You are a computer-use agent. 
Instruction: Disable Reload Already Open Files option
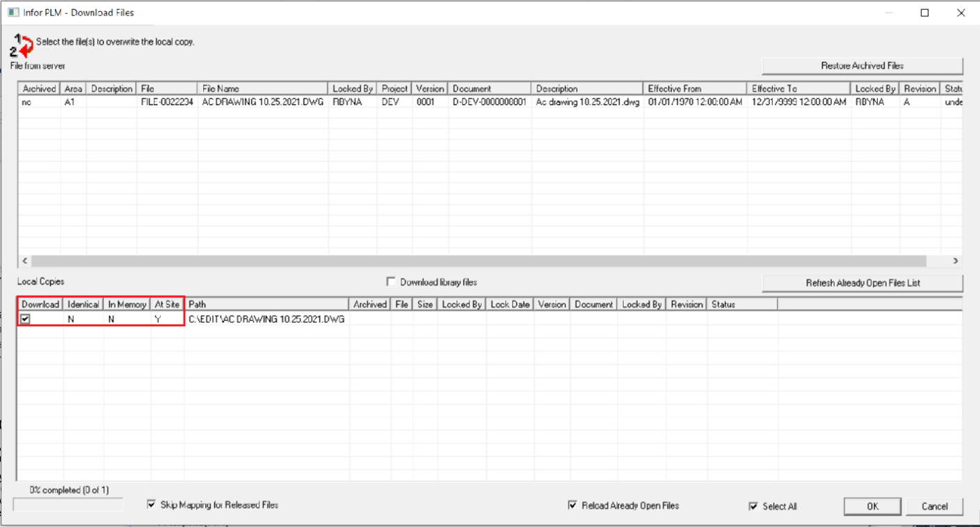(572, 505)
